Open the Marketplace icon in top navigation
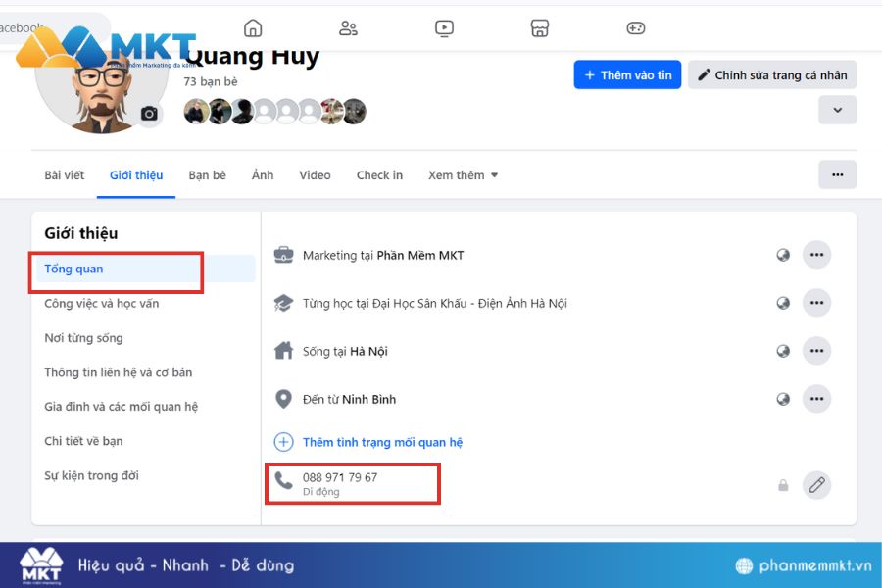The image size is (882, 588). pos(540,27)
